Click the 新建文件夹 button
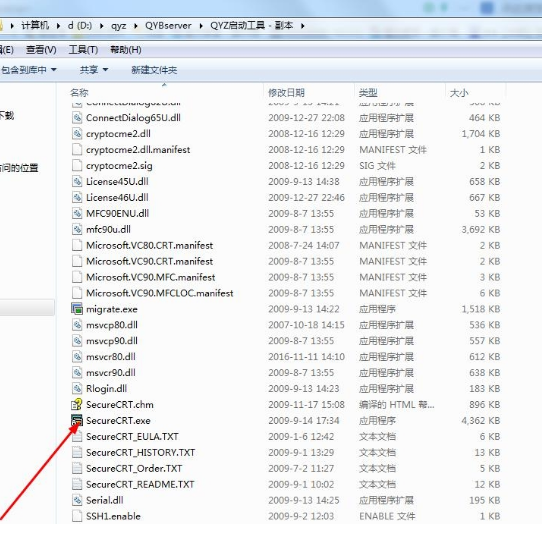Image resolution: width=544 pixels, height=534 pixels. (x=154, y=70)
